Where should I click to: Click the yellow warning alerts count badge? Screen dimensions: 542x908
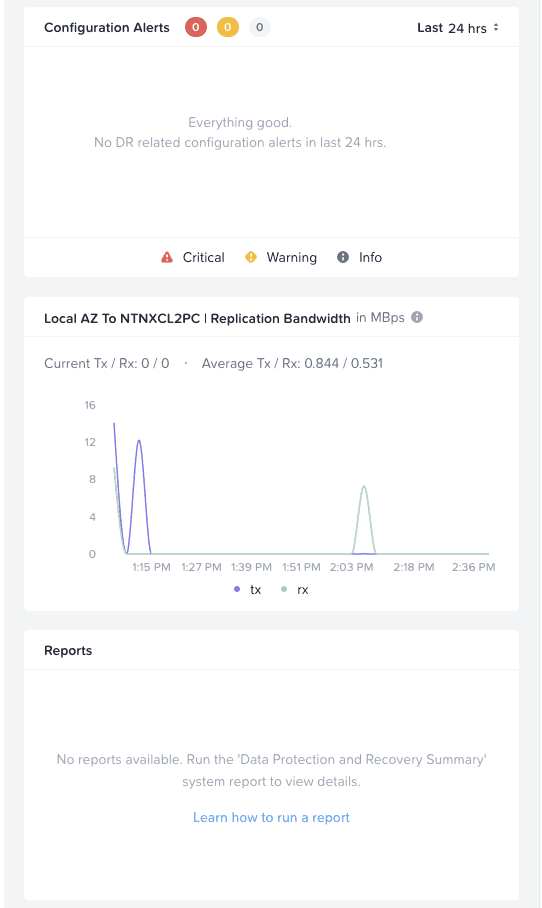(x=228, y=27)
